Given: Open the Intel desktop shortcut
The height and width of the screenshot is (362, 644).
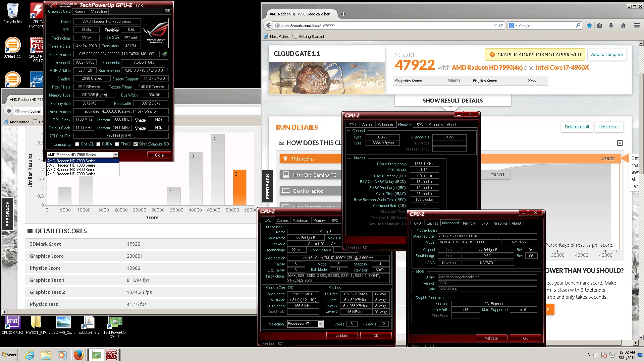Looking at the screenshot, I should tap(37, 80).
